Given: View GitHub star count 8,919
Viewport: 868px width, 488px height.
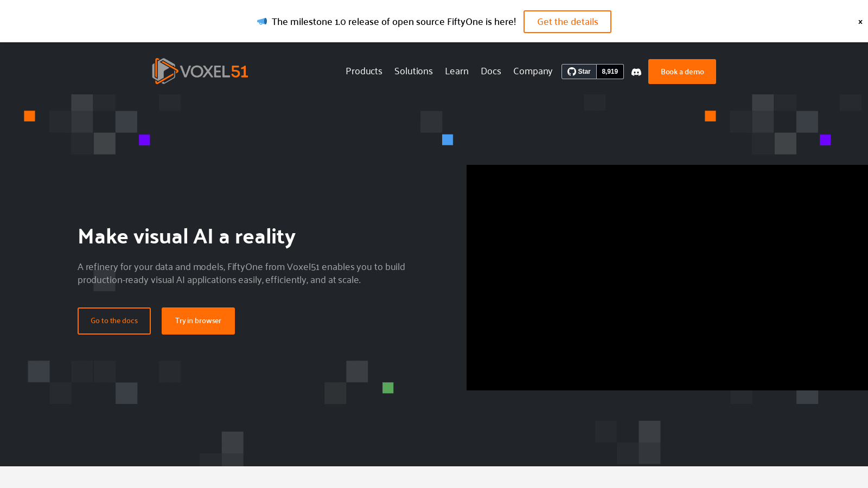Looking at the screenshot, I should tap(610, 72).
